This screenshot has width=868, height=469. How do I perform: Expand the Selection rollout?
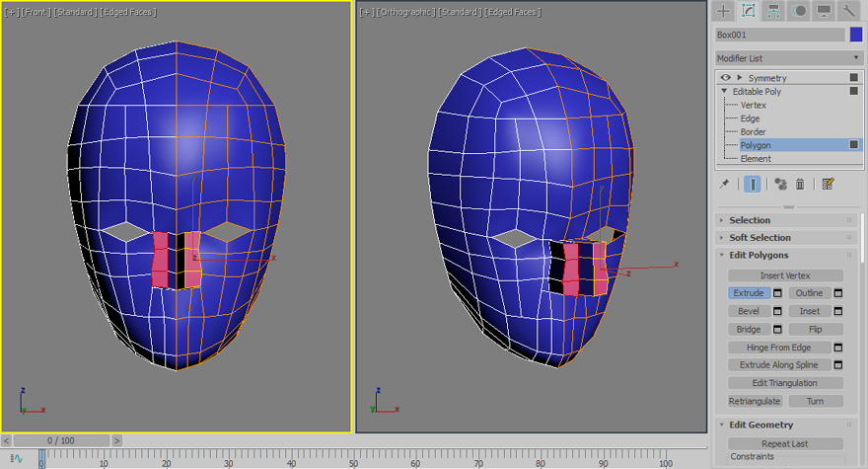tap(750, 220)
